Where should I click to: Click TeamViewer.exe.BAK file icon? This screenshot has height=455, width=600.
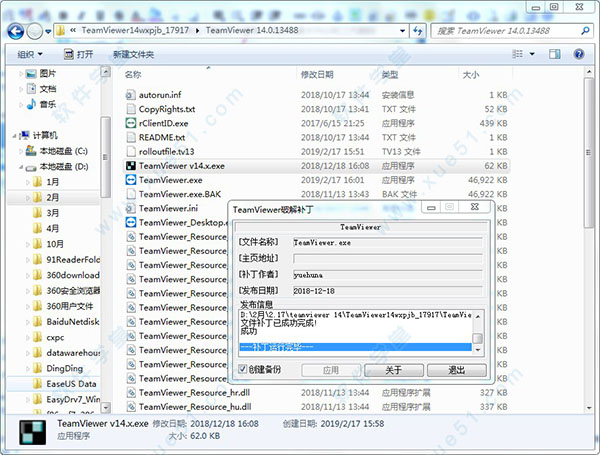(x=131, y=194)
